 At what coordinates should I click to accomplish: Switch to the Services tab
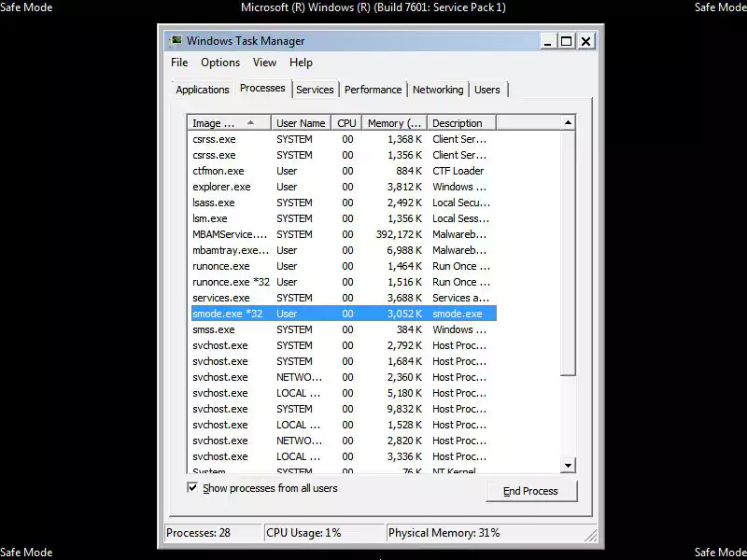tap(315, 90)
